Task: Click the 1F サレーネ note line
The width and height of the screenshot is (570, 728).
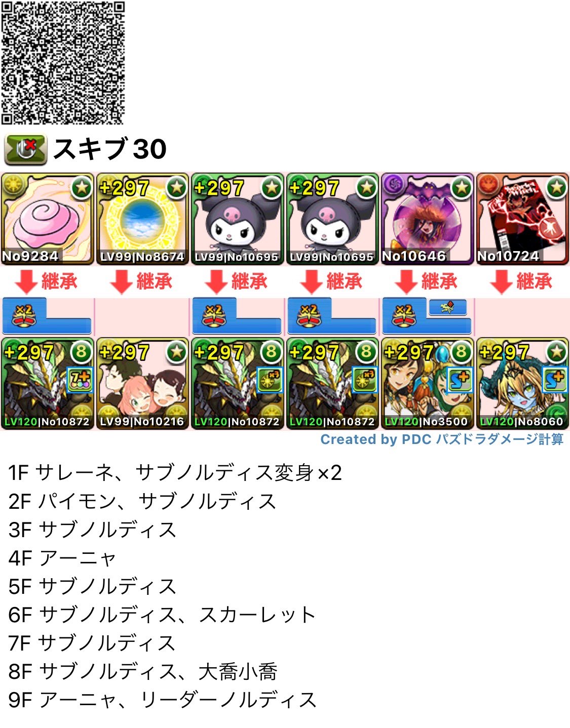Action: click(175, 473)
